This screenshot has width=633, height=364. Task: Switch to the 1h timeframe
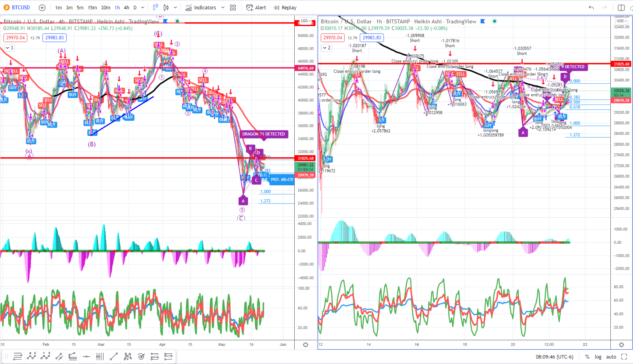coord(117,7)
